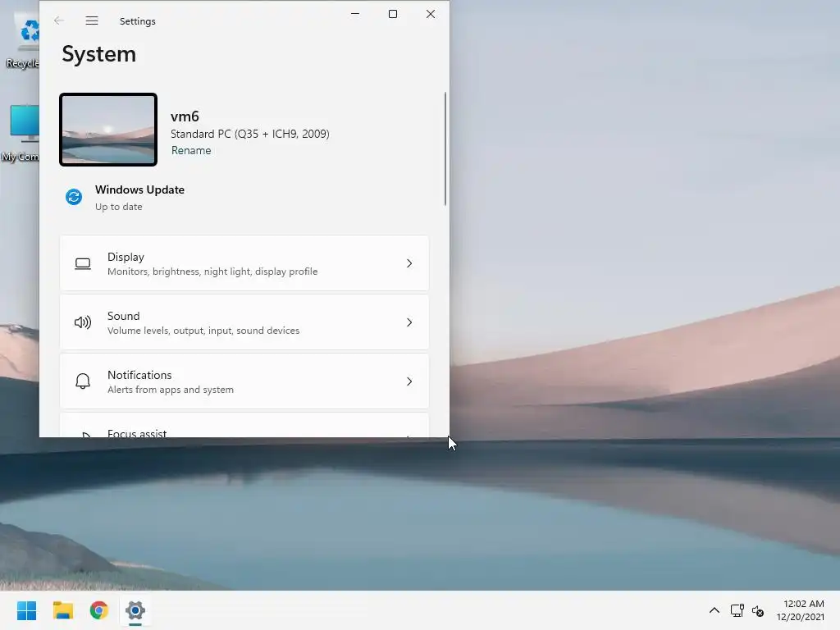840x630 pixels.
Task: Minimize the Settings window
Action: 355,14
